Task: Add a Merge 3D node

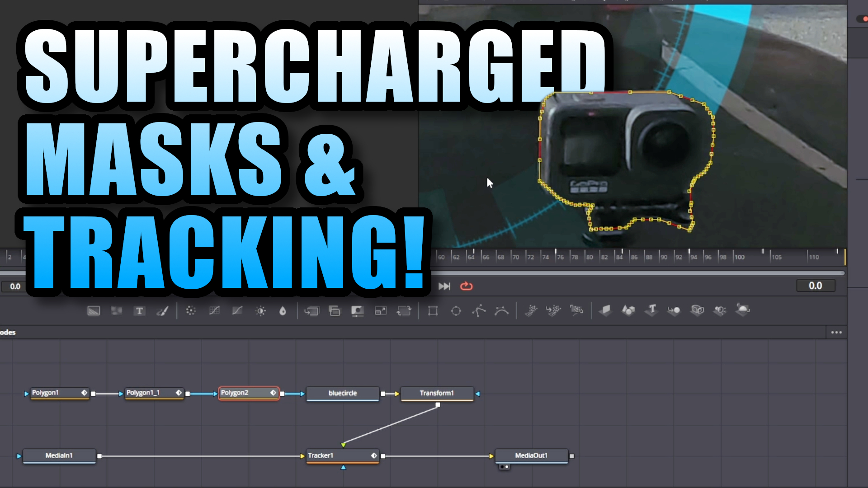Action: point(674,310)
